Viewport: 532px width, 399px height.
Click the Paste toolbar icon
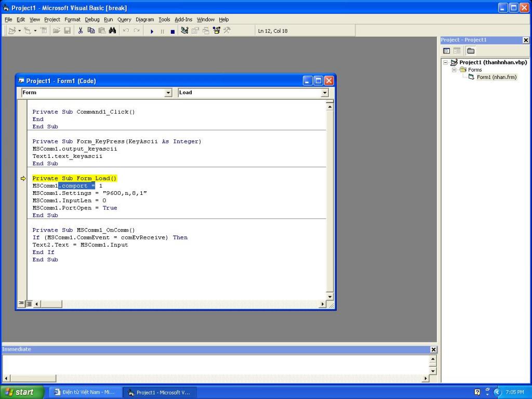102,31
